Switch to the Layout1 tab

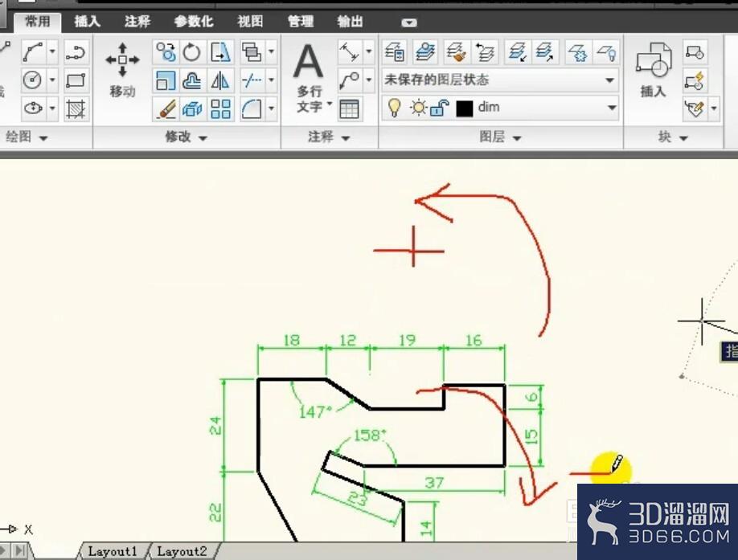pyautogui.click(x=112, y=551)
